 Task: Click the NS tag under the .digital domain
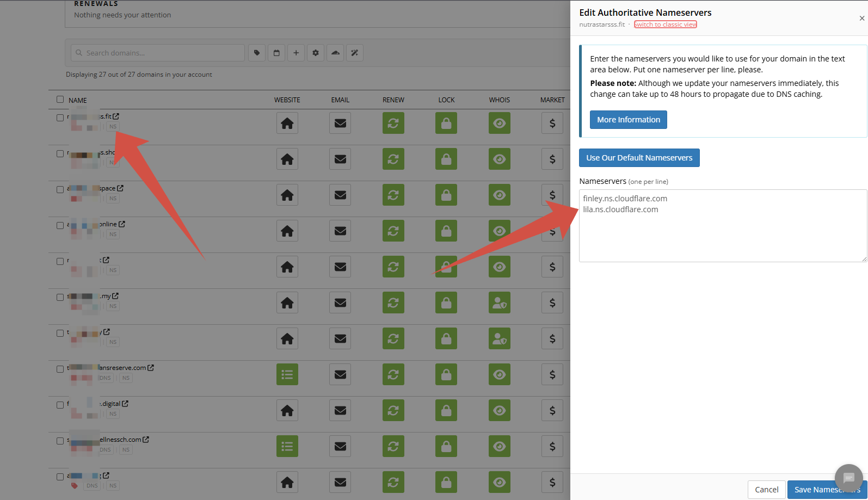(113, 414)
